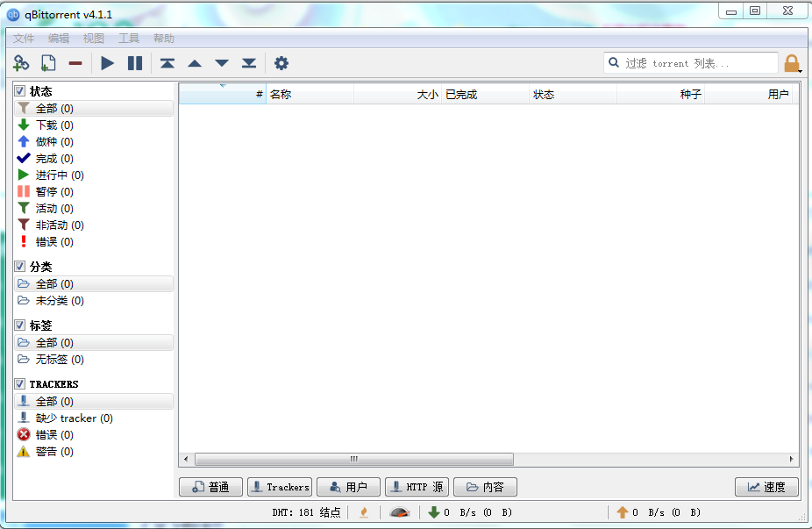Open the 普通 details tab

pos(210,487)
